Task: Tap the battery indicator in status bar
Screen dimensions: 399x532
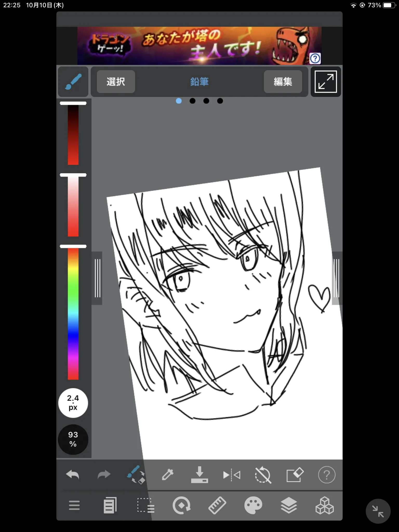Action: point(389,5)
